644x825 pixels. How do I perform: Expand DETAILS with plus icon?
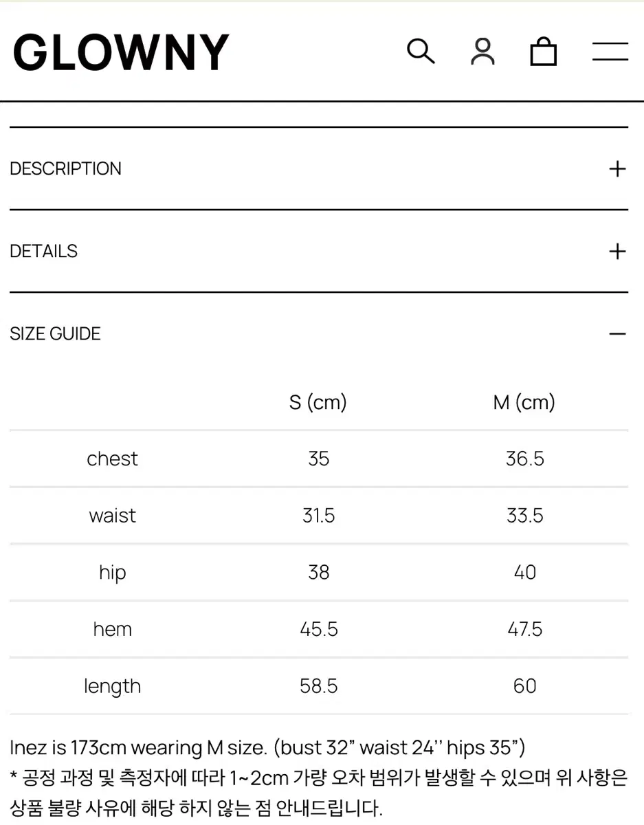[x=617, y=251]
